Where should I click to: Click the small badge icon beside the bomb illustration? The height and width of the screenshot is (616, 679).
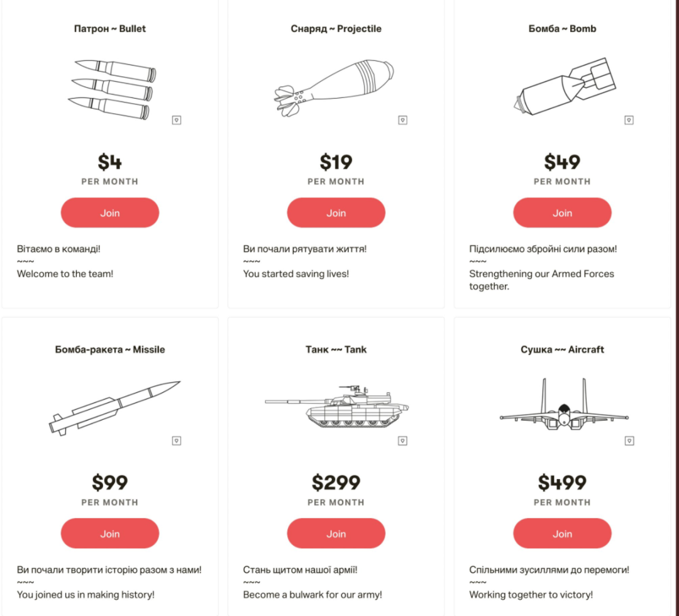(629, 120)
